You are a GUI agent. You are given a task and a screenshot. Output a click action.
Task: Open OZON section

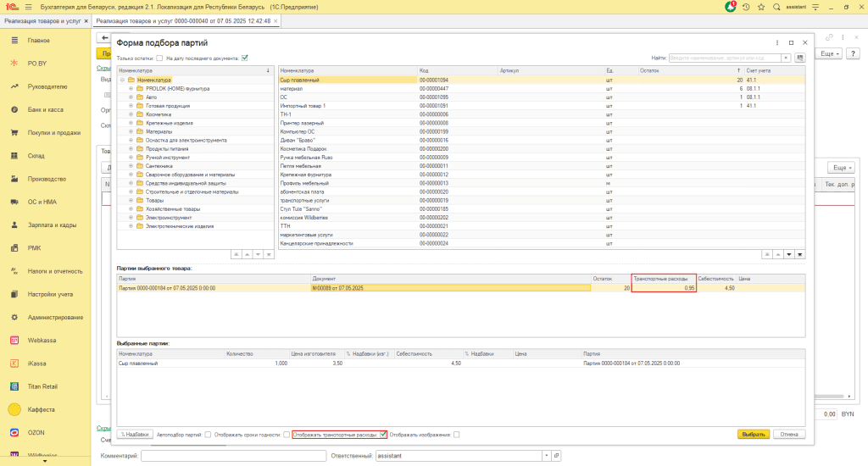[36, 433]
